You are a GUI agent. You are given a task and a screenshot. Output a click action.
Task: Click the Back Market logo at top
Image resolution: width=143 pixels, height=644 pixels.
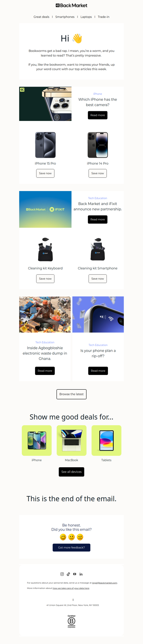[71, 5]
